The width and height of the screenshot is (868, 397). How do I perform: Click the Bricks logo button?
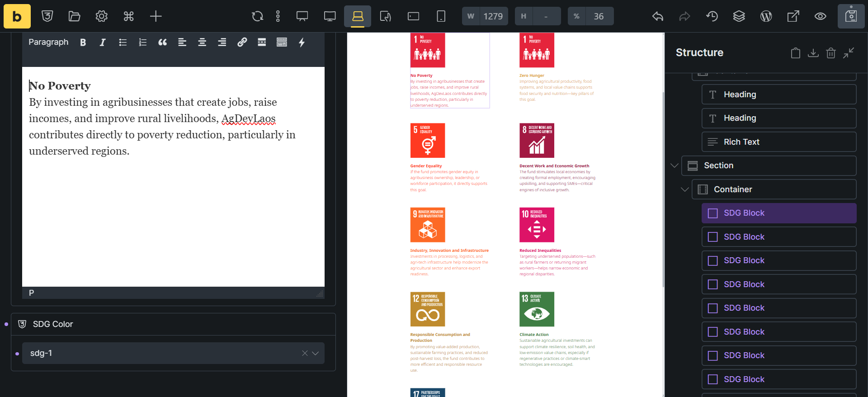click(17, 16)
